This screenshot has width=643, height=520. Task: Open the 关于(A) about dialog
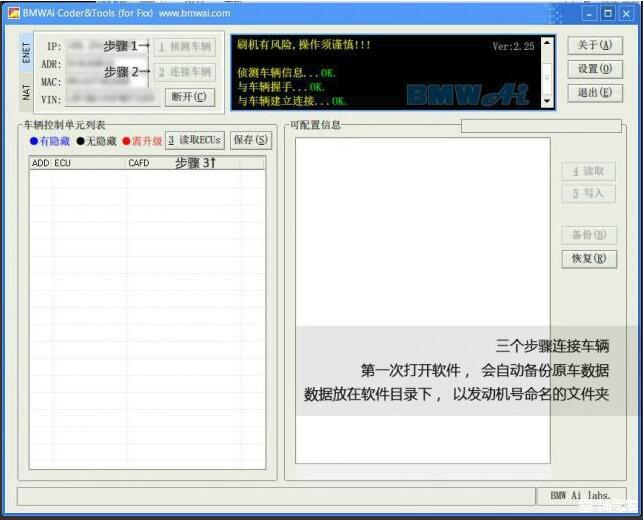[x=595, y=45]
